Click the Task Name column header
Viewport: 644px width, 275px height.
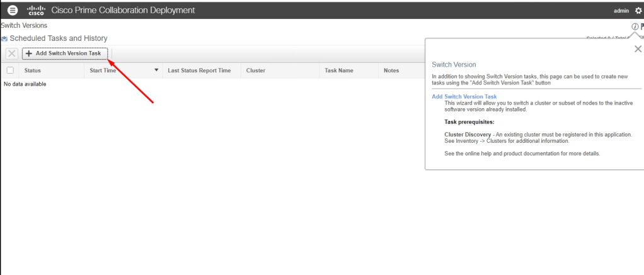(338, 70)
